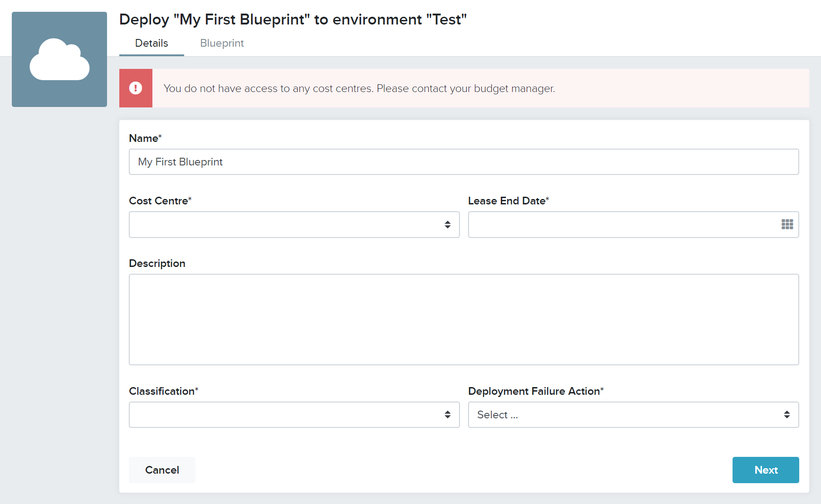Click the Cost Centre field label
The width and height of the screenshot is (821, 504).
(160, 201)
